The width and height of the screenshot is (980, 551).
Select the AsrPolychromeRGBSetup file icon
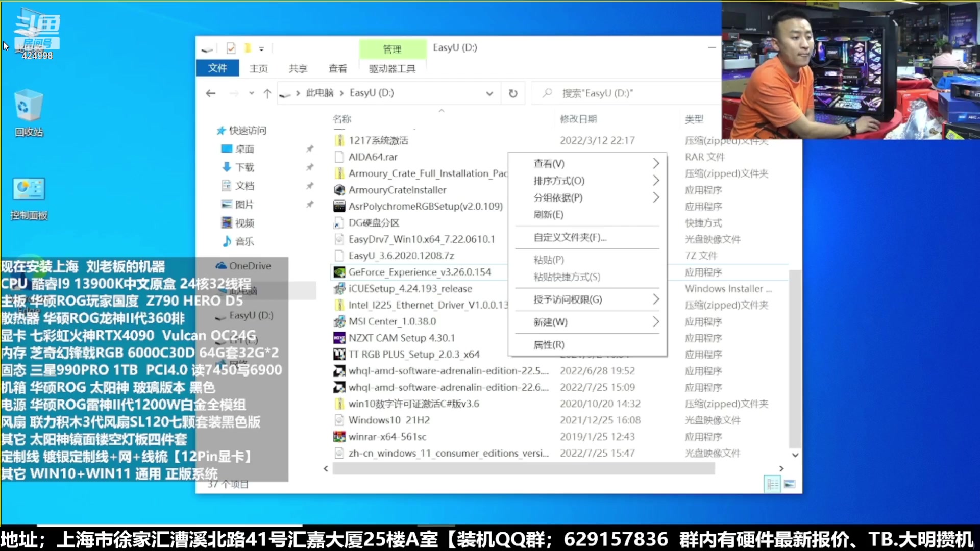[339, 206]
